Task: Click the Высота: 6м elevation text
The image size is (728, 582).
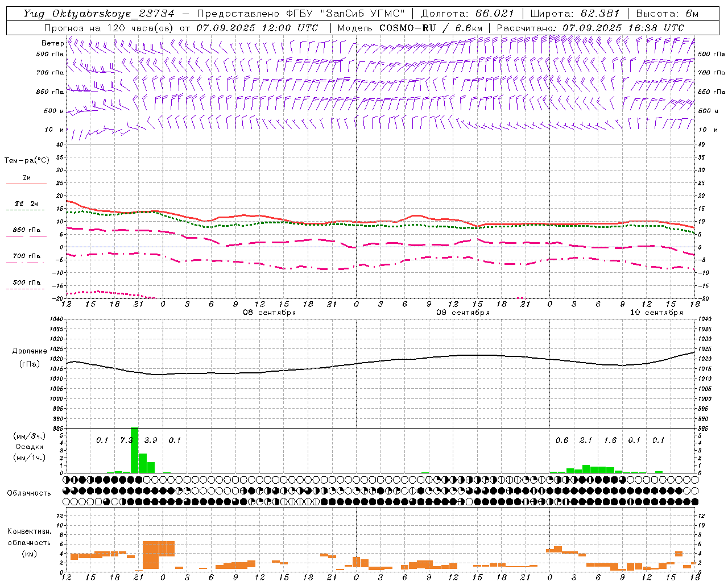Action: click(x=667, y=14)
